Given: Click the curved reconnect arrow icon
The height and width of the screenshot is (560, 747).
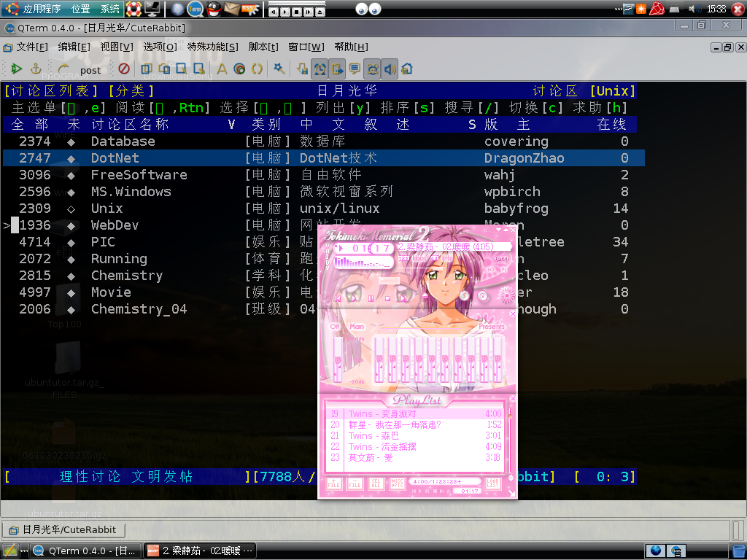Looking at the screenshot, I should [63, 69].
